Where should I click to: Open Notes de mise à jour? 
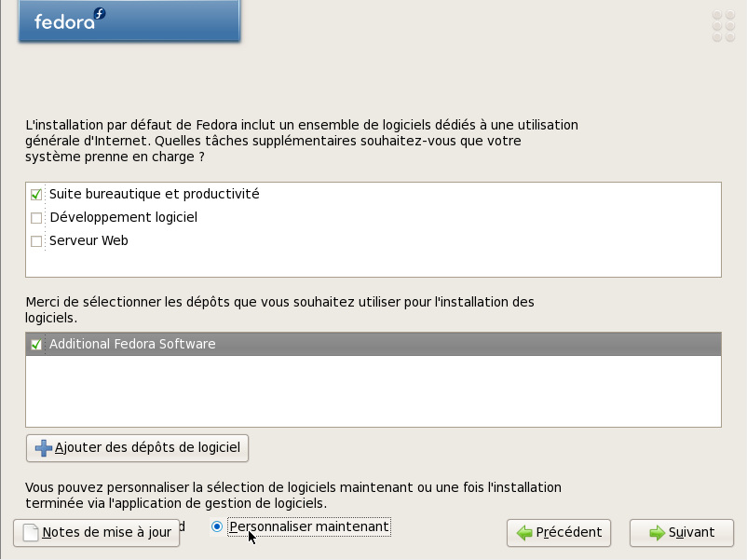click(97, 533)
